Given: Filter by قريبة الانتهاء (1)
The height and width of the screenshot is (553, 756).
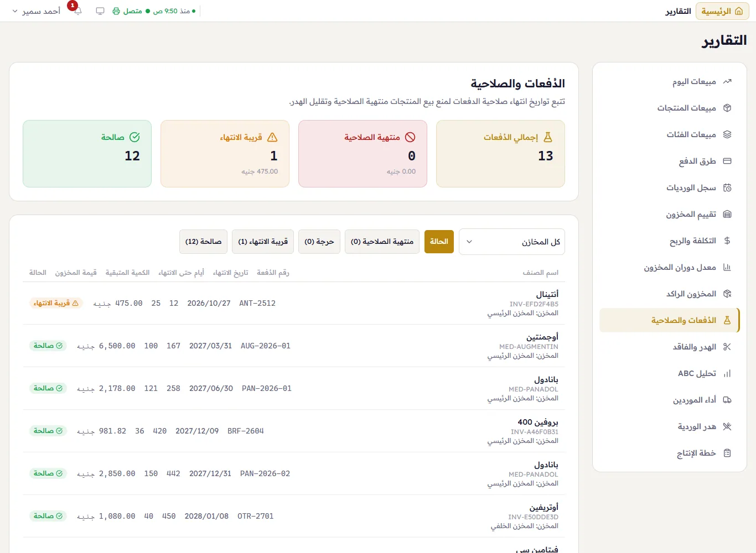Looking at the screenshot, I should pos(263,242).
